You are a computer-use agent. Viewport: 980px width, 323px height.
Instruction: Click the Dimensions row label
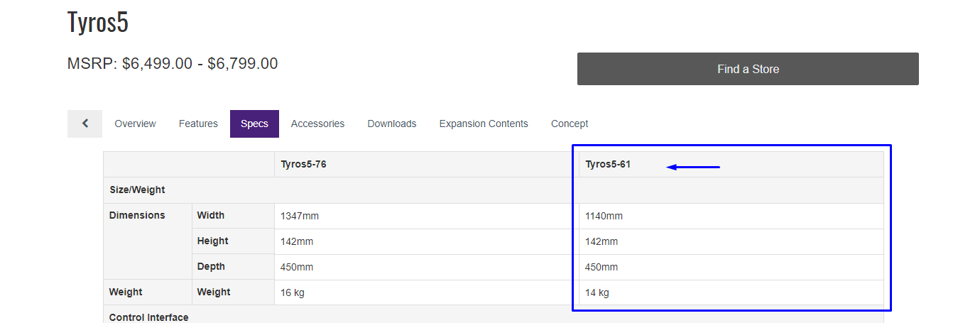[x=137, y=215]
